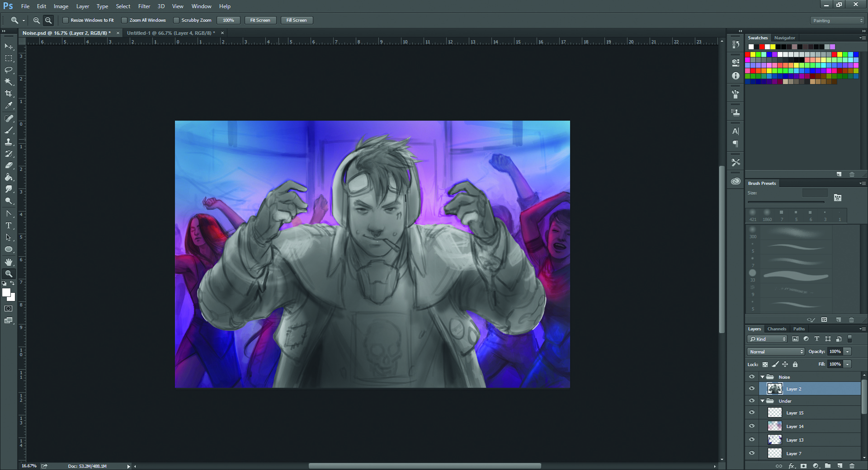Select the Eraser tool
This screenshot has width=868, height=470.
[9, 165]
